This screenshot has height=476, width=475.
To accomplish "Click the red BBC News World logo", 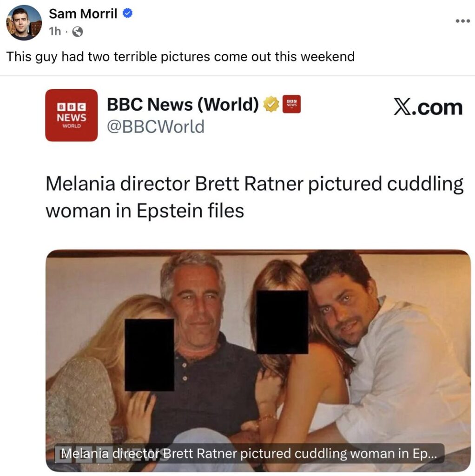I will pos(71,115).
